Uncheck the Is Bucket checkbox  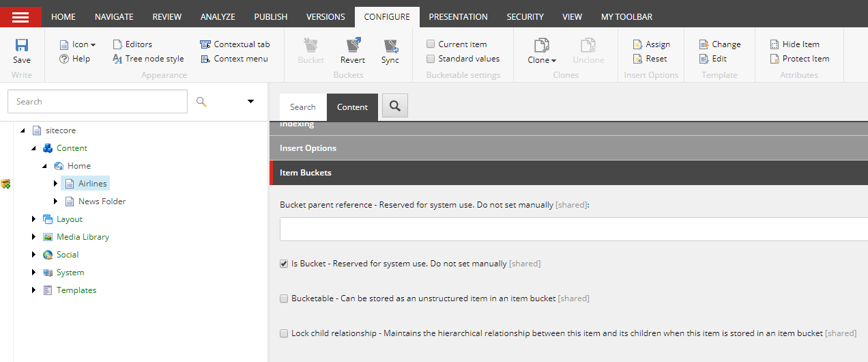click(284, 264)
